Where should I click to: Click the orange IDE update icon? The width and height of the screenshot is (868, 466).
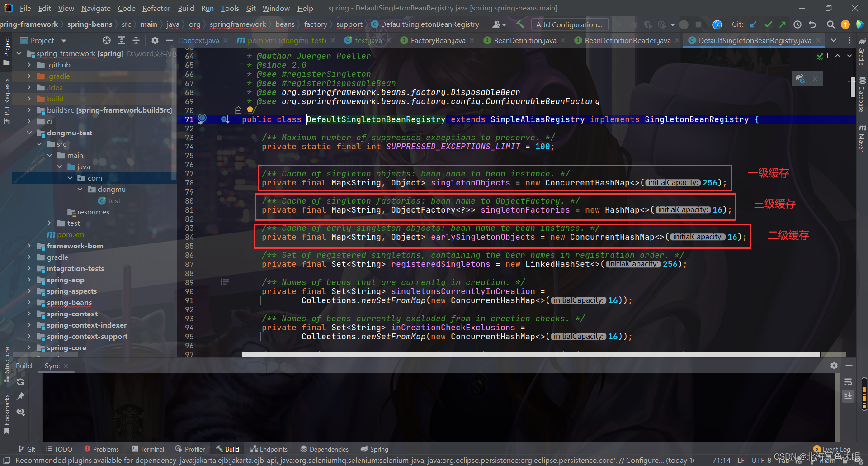point(845,24)
